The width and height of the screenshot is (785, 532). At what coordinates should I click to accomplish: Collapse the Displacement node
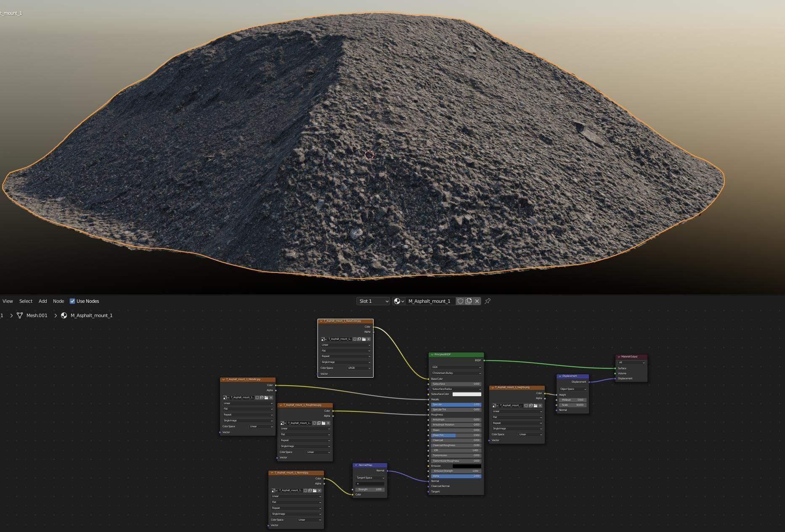coord(560,376)
